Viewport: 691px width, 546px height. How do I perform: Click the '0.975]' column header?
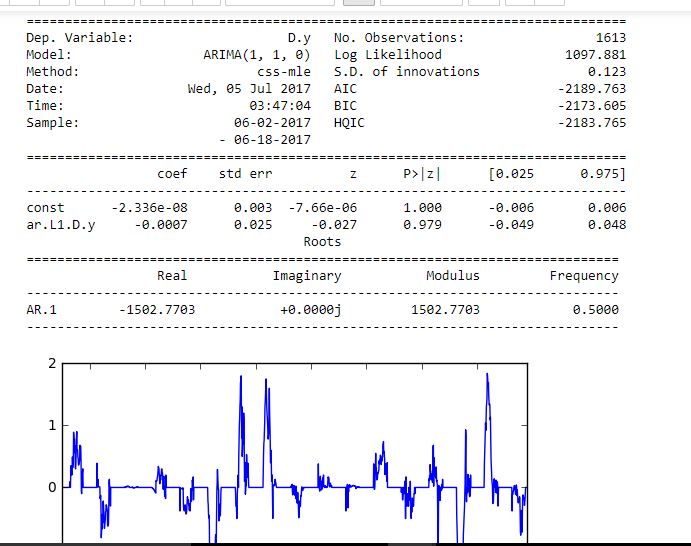coord(603,174)
